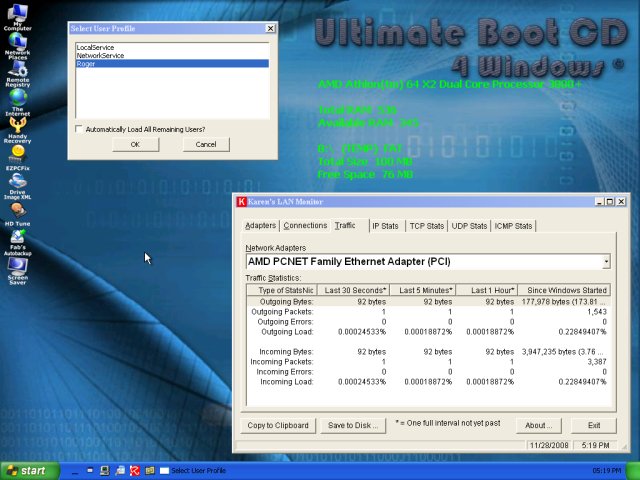This screenshot has width=640, height=480.
Task: Open the TCP Stats tab
Action: click(x=427, y=226)
